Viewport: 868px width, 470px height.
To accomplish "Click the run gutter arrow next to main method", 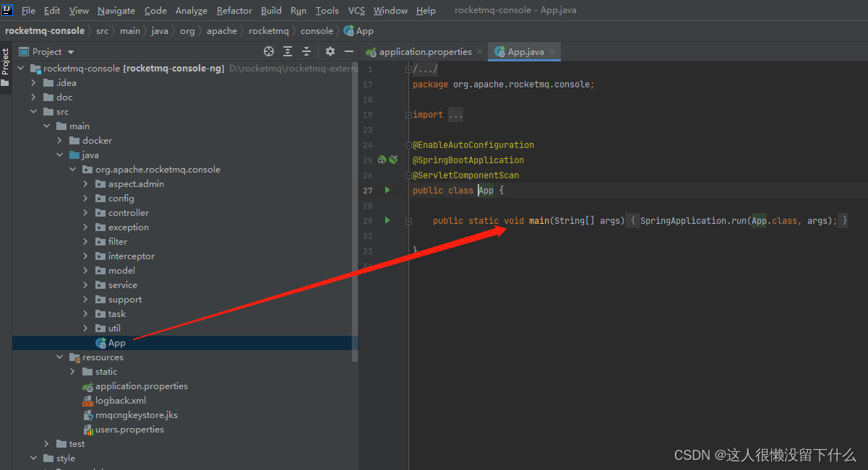I will (x=387, y=220).
